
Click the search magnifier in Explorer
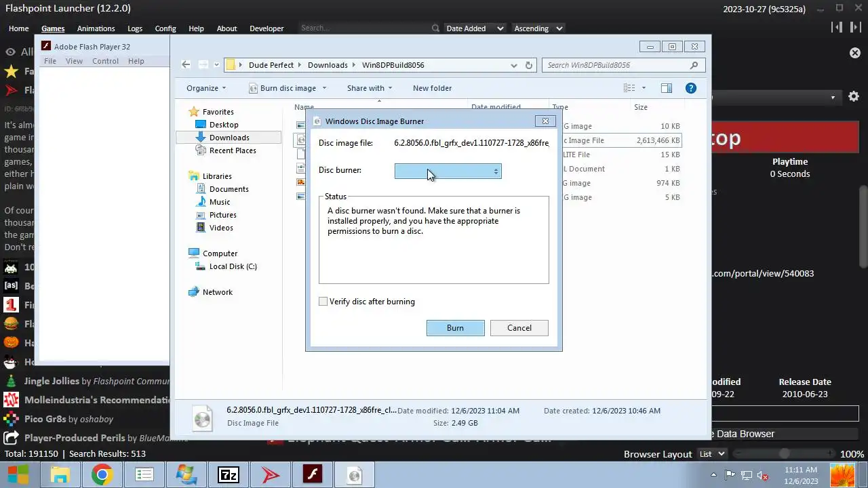click(694, 65)
